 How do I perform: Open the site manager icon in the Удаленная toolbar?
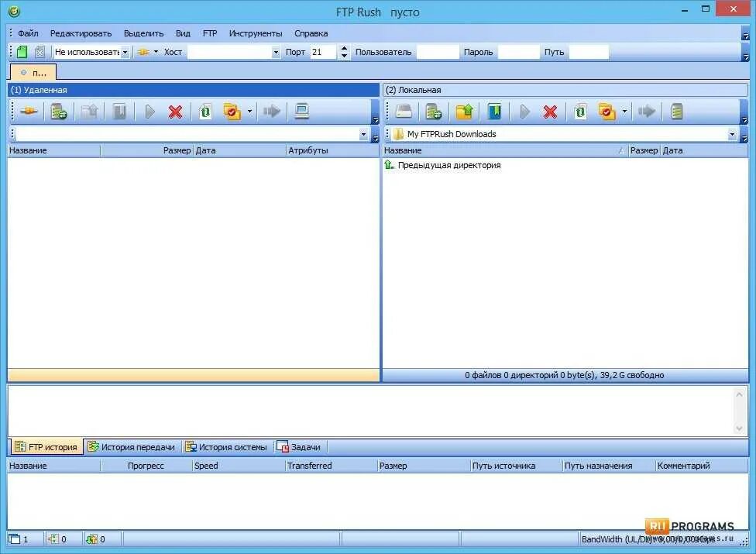tap(59, 112)
